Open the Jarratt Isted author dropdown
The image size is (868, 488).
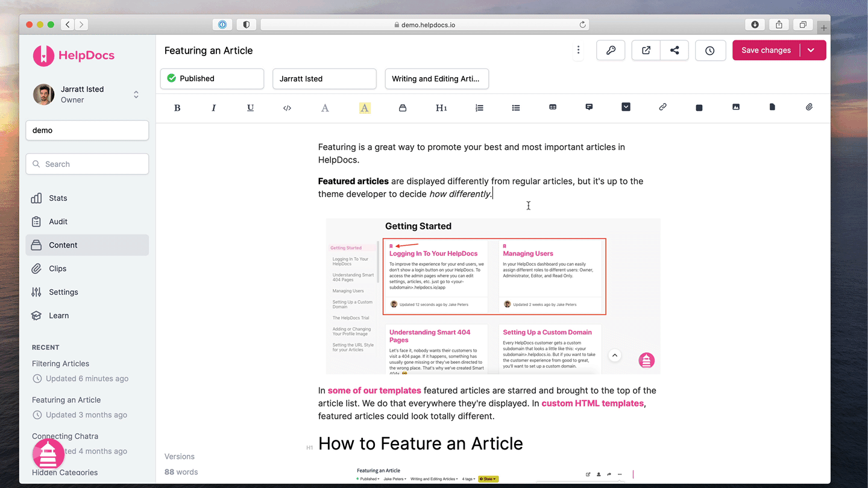tap(324, 78)
